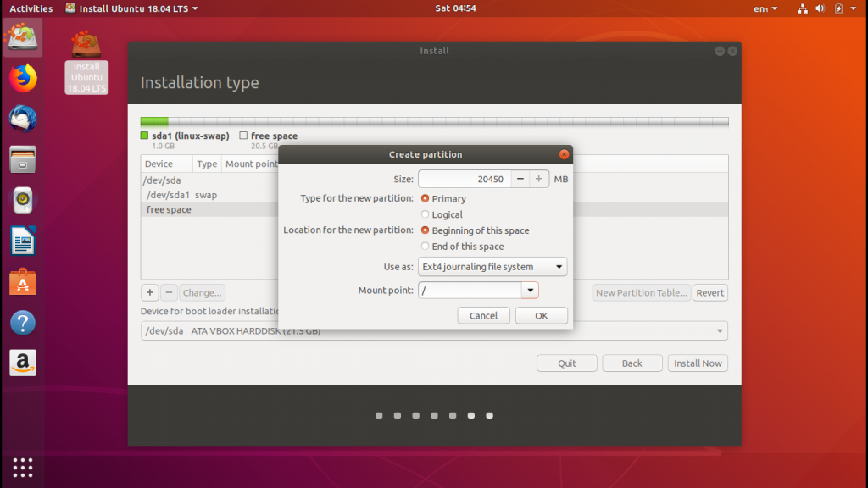Launch Firefox from the dock
This screenshot has width=868, height=488.
coord(23,78)
